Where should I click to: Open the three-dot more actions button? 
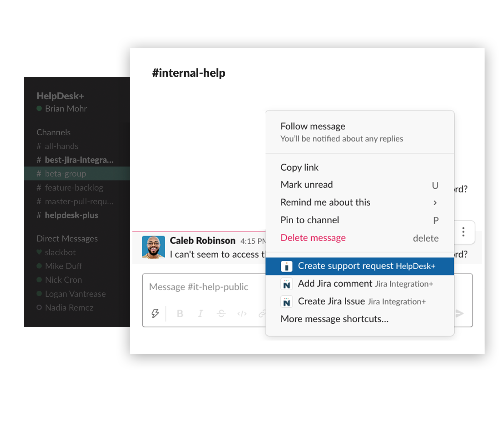[463, 232]
